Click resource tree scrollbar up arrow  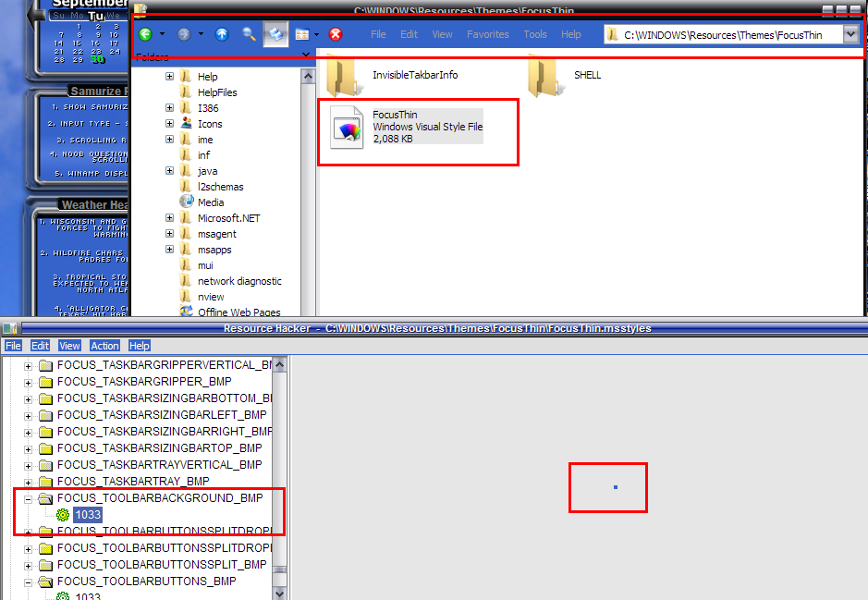click(x=279, y=365)
